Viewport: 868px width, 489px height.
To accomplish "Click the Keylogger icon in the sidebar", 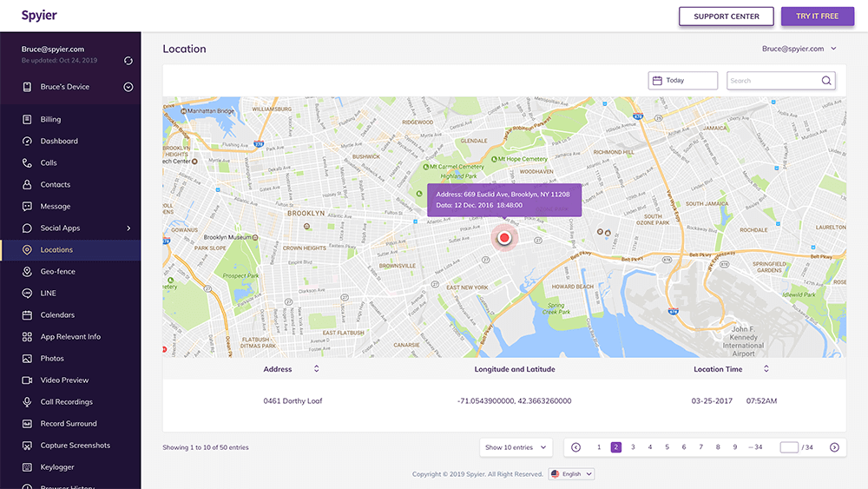I will click(27, 466).
